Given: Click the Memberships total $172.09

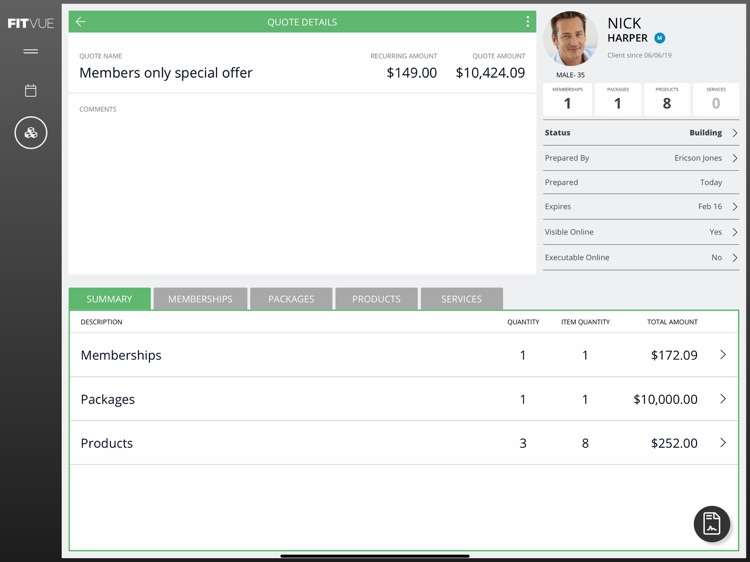Looking at the screenshot, I should (674, 355).
